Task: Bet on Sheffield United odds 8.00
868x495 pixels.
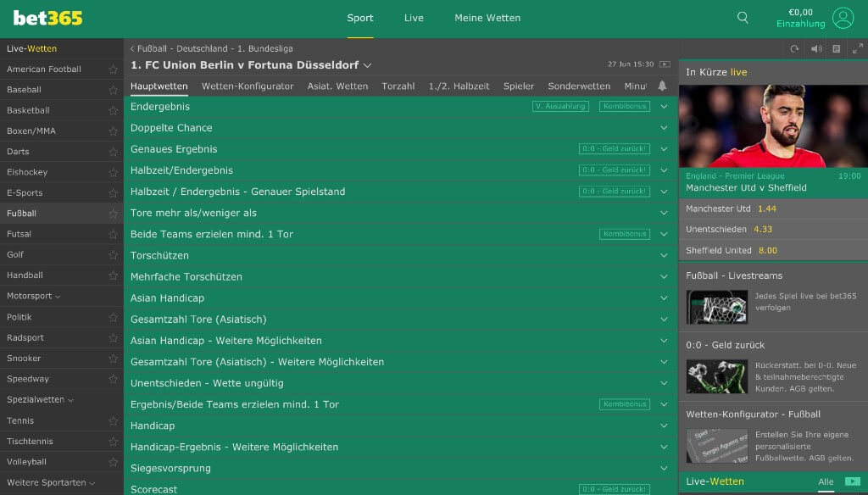Action: click(767, 250)
